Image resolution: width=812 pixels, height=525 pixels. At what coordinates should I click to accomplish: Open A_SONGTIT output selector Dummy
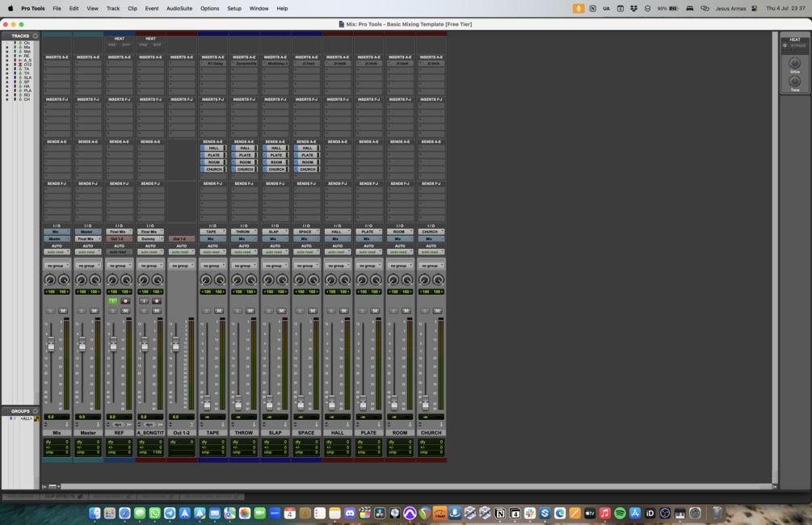point(150,239)
